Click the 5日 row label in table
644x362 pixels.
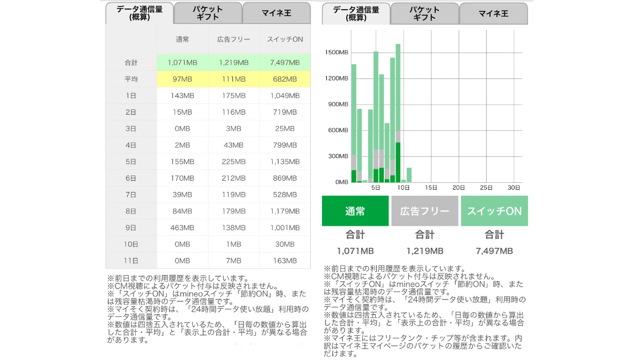point(131,162)
